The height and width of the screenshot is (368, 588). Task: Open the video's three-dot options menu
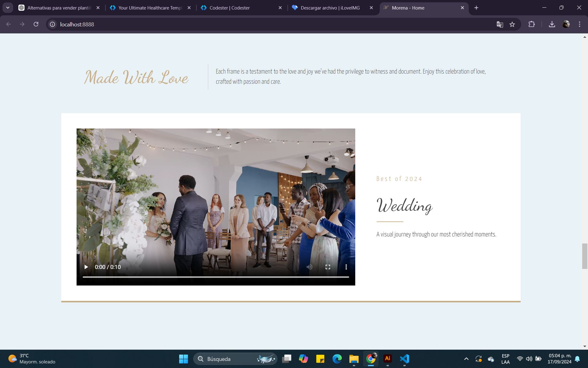point(346,267)
